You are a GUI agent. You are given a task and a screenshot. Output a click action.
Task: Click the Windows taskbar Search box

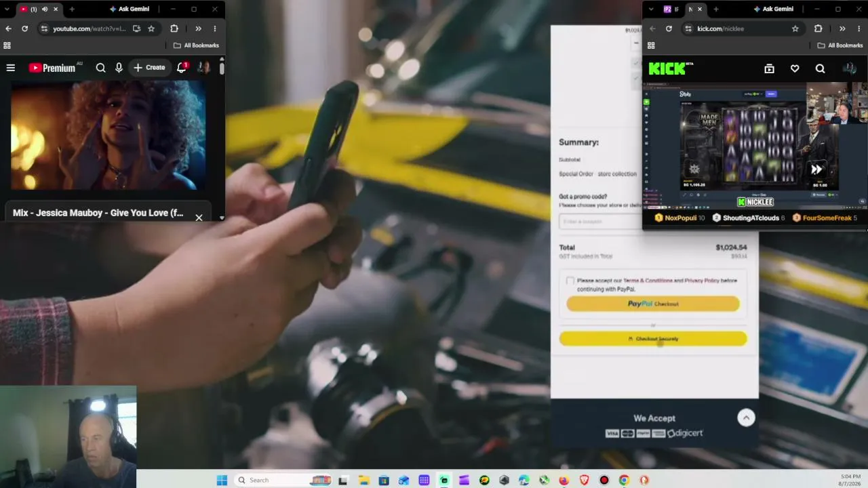pyautogui.click(x=283, y=481)
